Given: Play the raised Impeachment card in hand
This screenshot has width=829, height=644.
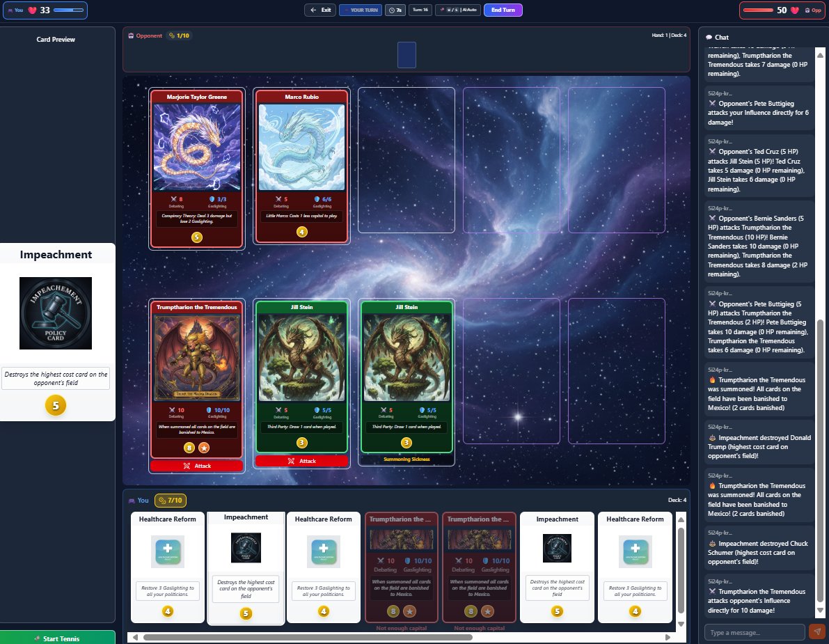Looking at the screenshot, I should 246,567.
